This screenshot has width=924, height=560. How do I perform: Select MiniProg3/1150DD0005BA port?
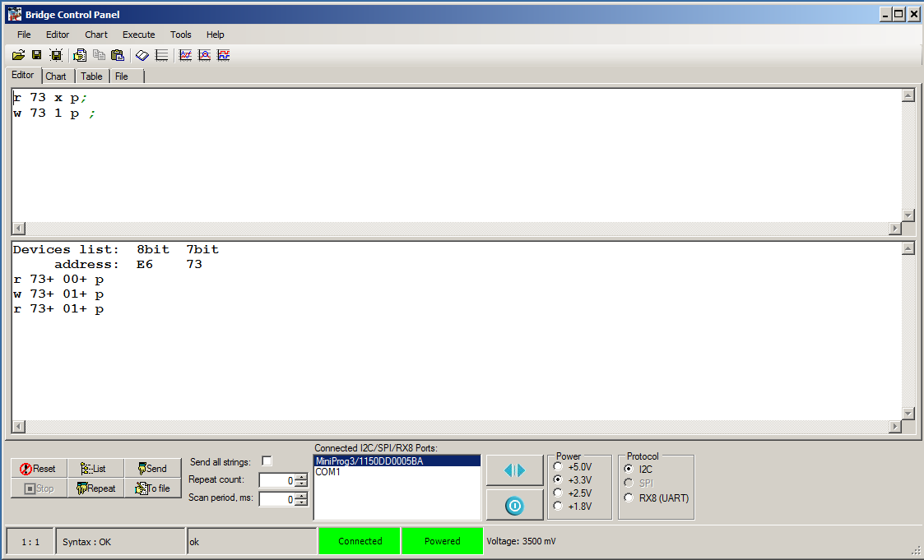397,461
